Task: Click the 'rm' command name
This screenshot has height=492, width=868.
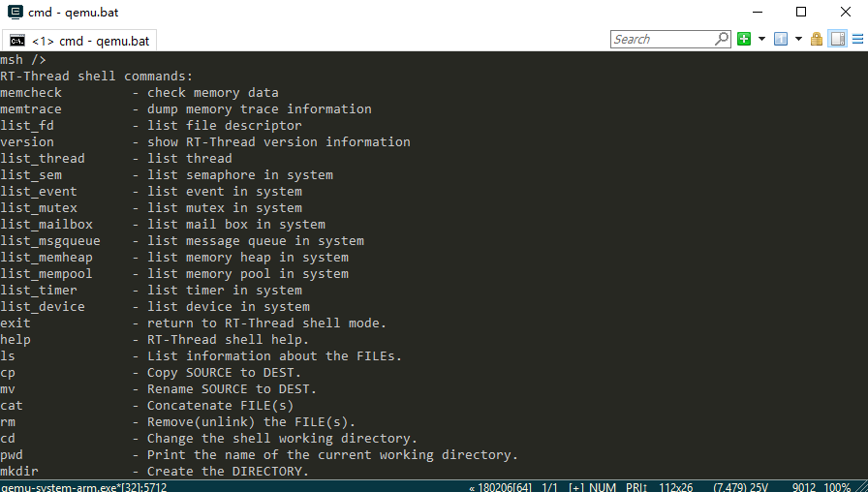Action: [x=8, y=421]
